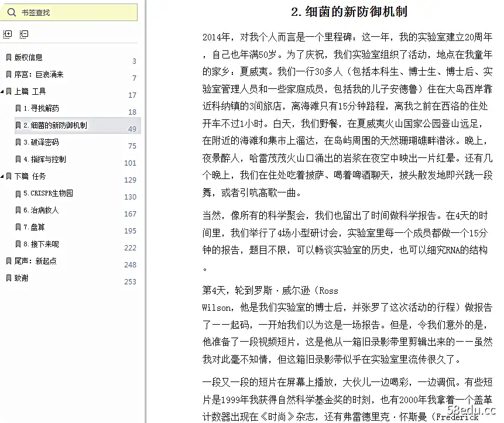Select the 下篇 任务 bookmark
The height and width of the screenshot is (423, 504).
pyautogui.click(x=30, y=176)
